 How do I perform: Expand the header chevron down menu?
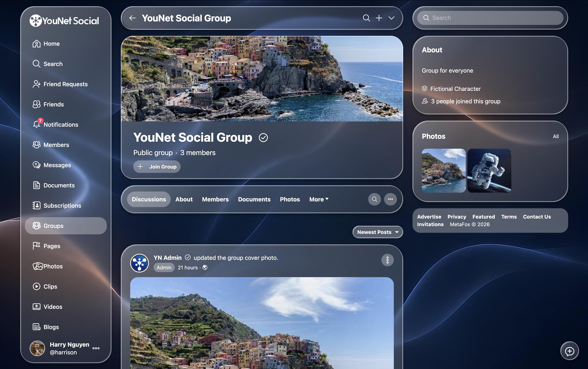pyautogui.click(x=391, y=18)
